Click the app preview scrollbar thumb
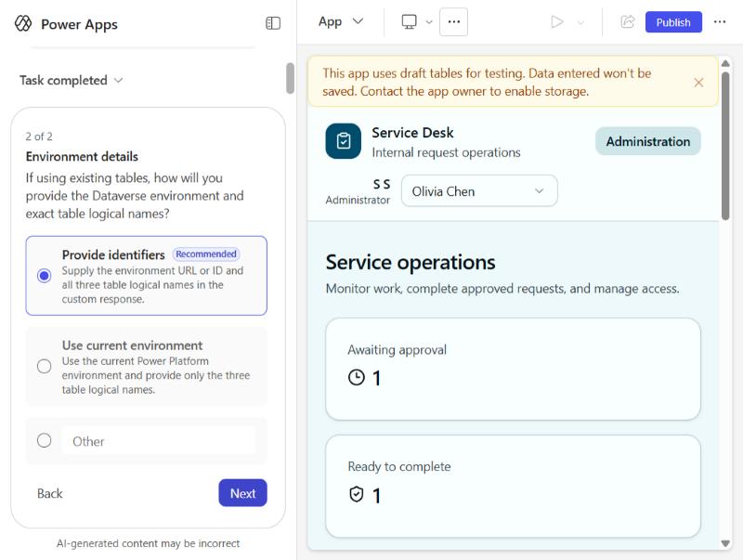The image size is (743, 560). point(725,146)
